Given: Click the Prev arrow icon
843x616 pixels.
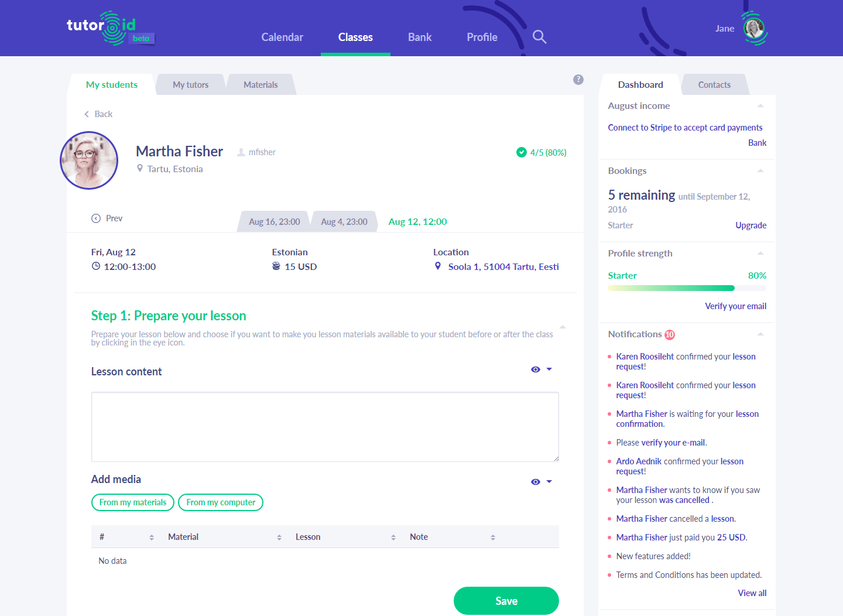Looking at the screenshot, I should coord(96,218).
